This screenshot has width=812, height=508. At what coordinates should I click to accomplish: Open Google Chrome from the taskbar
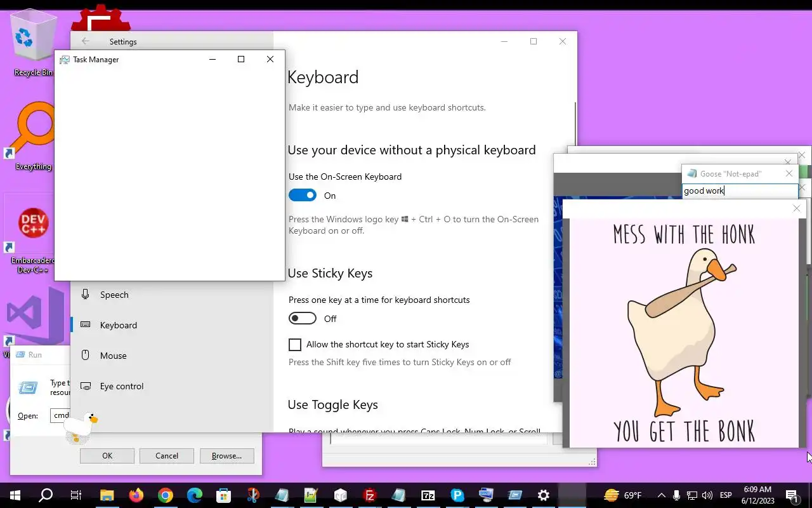point(165,495)
